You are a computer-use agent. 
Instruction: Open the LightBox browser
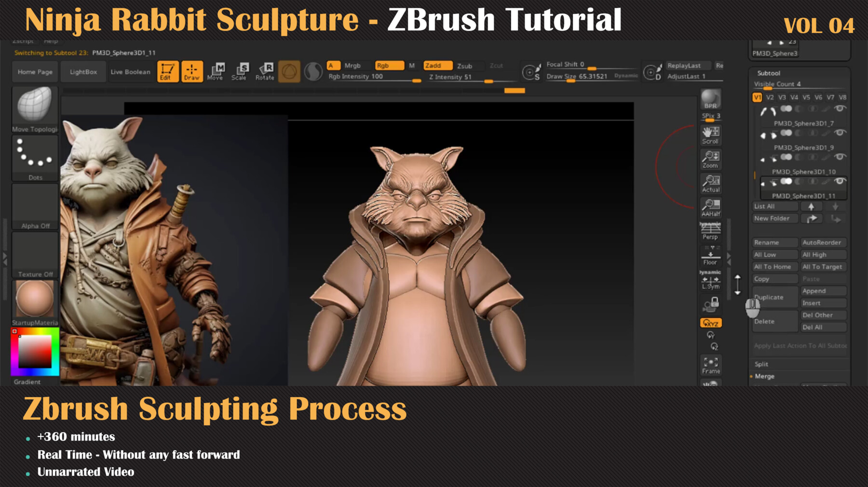click(83, 72)
